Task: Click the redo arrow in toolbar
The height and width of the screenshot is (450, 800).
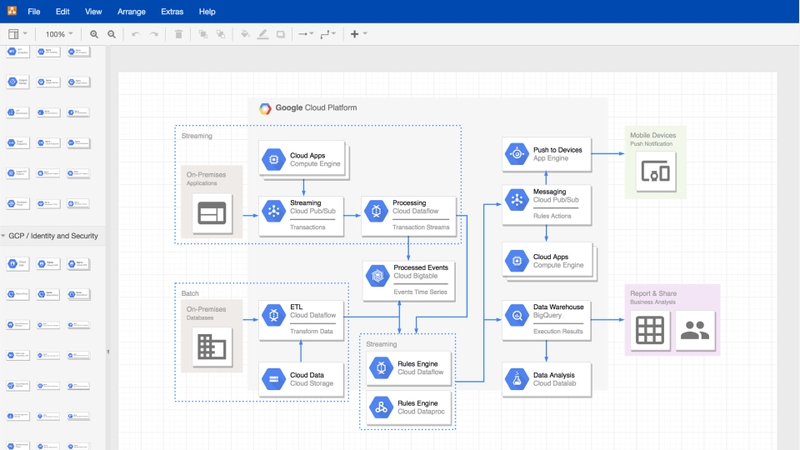Action: (x=154, y=34)
